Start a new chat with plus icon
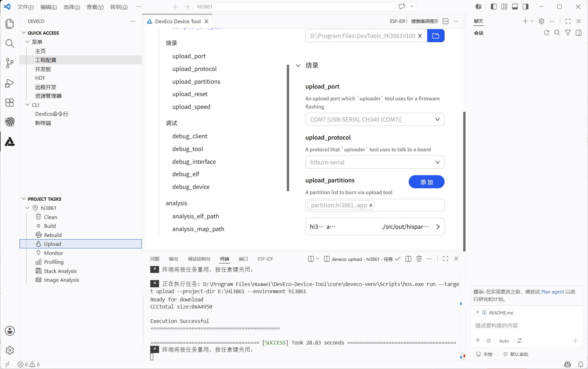Image resolution: width=588 pixels, height=369 pixels. coord(525,21)
